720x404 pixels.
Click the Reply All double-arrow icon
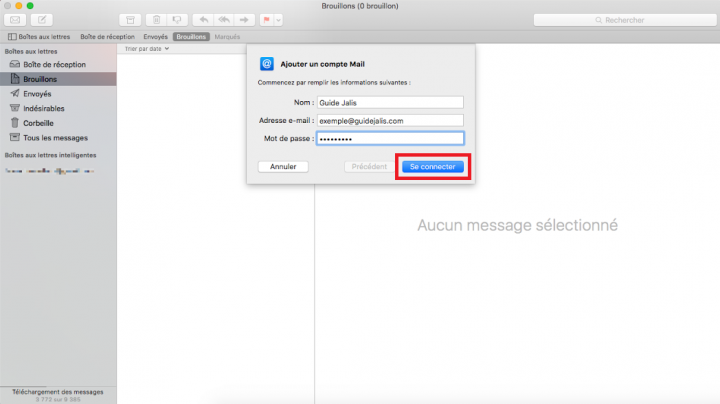[224, 19]
